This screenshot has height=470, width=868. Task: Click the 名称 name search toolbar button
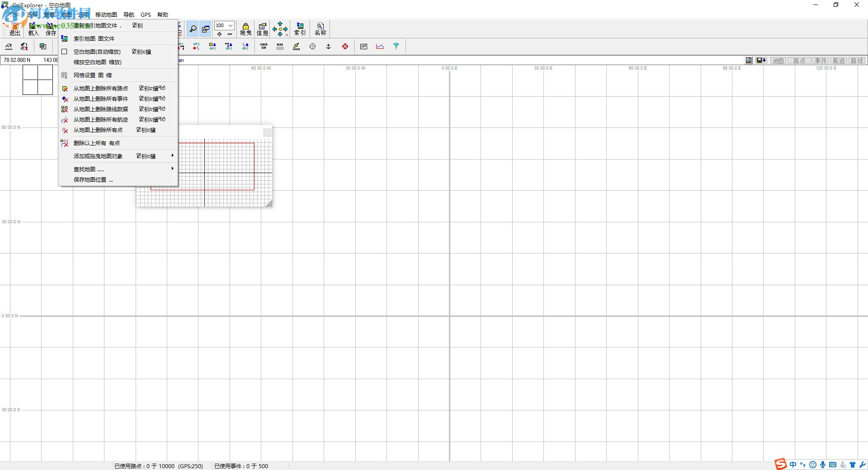coord(320,29)
